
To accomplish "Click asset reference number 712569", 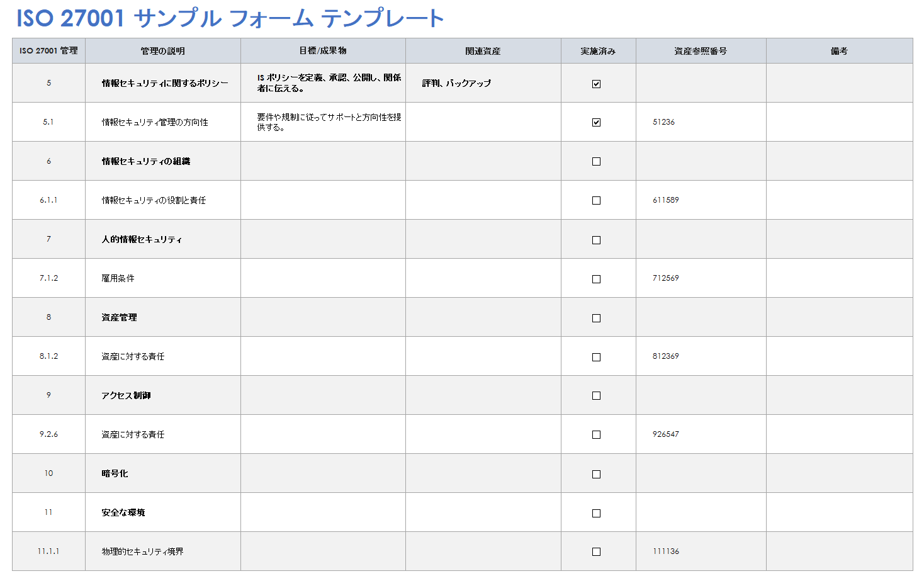I will point(666,278).
